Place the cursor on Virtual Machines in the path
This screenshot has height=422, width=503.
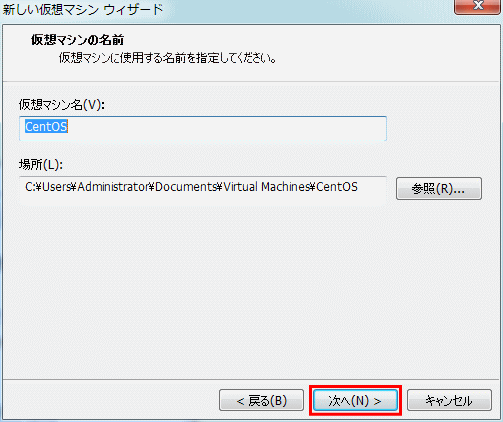tap(266, 187)
